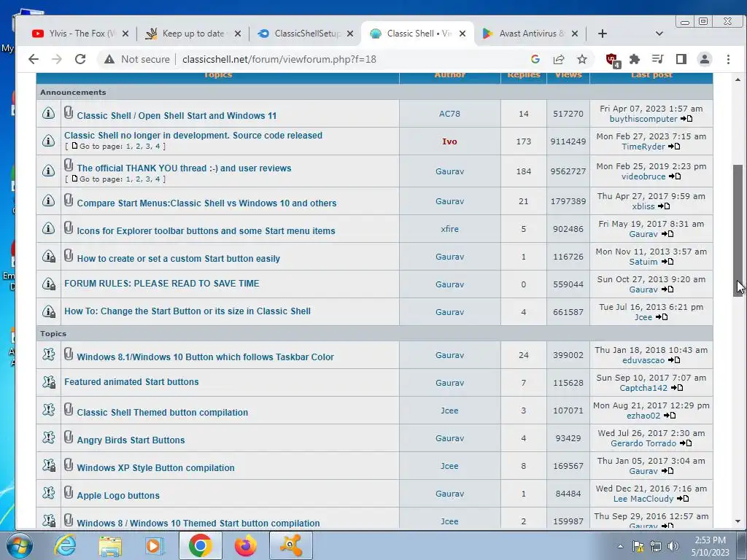Open Classic Shell / Open Shell Start and Windows 11 topic
Image resolution: width=747 pixels, height=560 pixels.
coord(177,116)
